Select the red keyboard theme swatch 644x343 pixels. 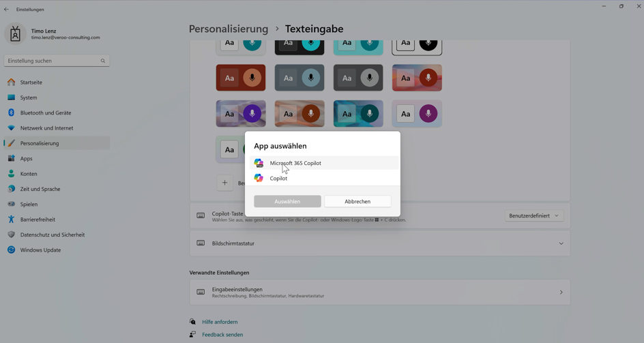tap(241, 78)
